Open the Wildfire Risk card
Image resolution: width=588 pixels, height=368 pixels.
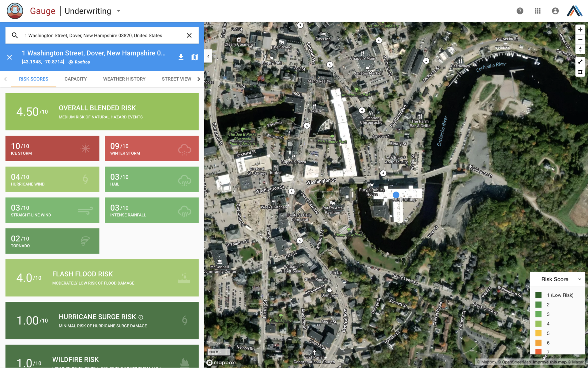pyautogui.click(x=102, y=356)
